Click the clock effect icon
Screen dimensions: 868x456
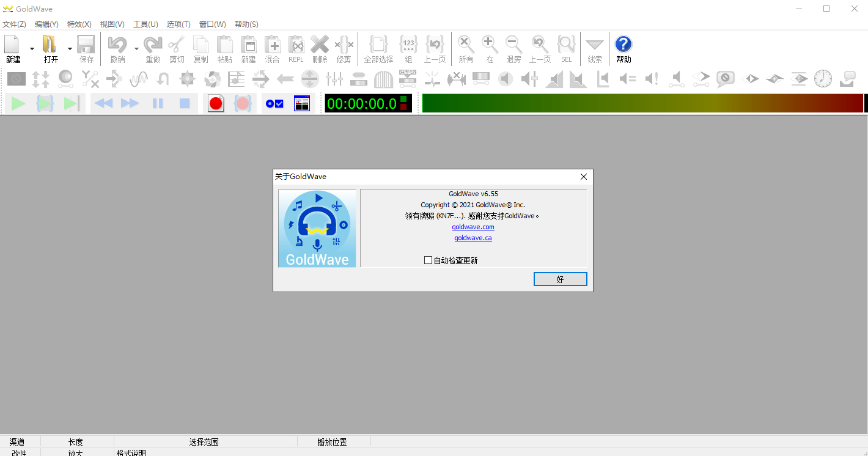pyautogui.click(x=823, y=79)
